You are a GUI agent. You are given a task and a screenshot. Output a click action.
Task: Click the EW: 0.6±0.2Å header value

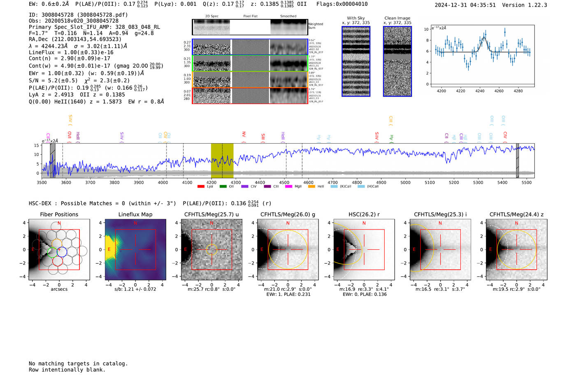(49, 4)
